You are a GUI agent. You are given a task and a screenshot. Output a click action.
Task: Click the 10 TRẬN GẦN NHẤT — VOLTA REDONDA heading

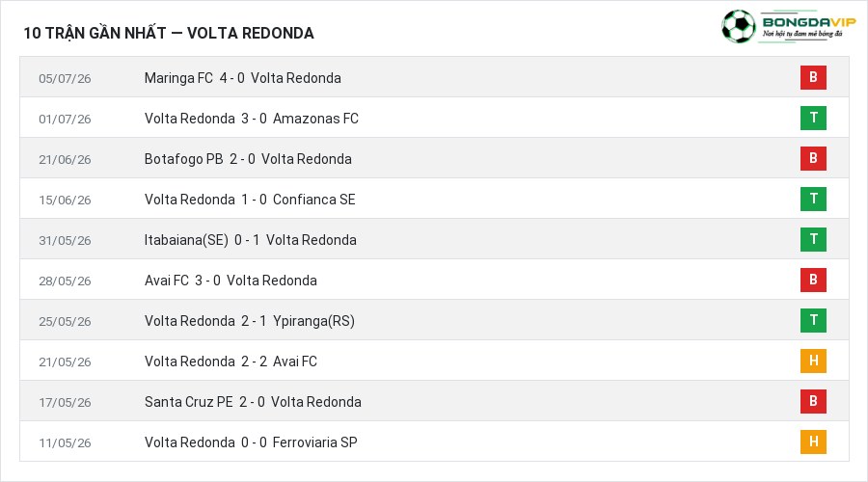tap(168, 33)
